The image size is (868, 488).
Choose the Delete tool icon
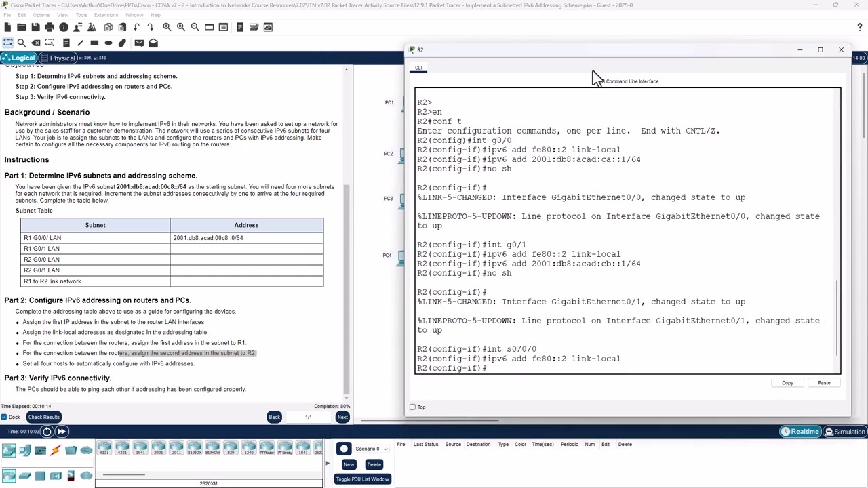coord(36,43)
